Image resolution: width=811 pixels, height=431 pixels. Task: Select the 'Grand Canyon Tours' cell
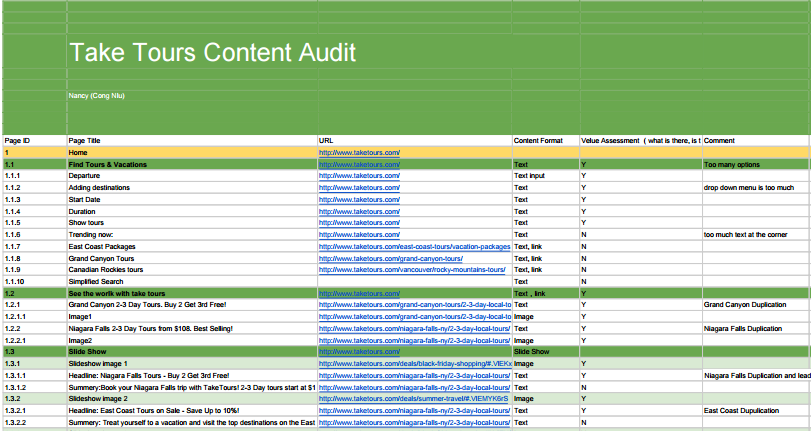(192, 259)
